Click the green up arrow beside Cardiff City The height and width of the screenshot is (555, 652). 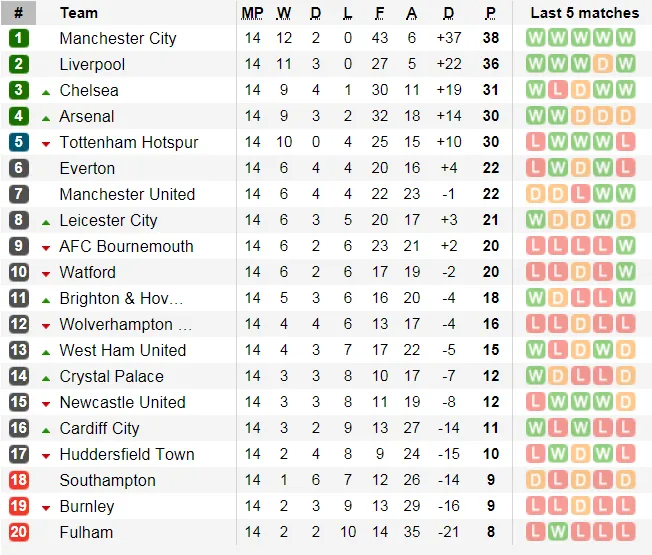click(46, 429)
